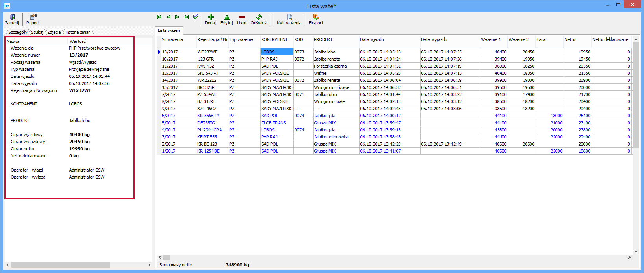Click the Netto column header
The image size is (644, 273).
click(x=570, y=39)
